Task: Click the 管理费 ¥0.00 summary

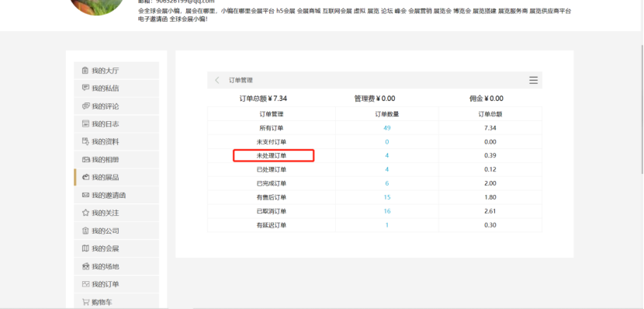Action: coord(375,98)
